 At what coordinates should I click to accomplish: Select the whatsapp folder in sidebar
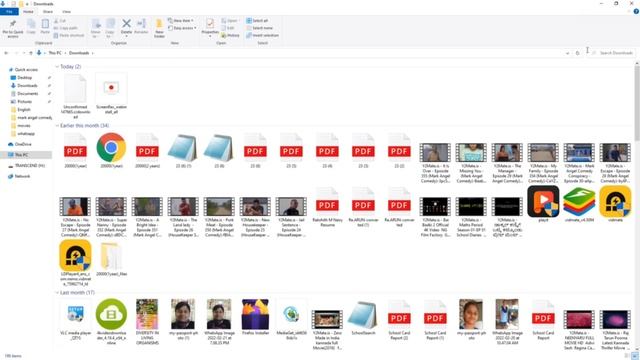[26, 133]
